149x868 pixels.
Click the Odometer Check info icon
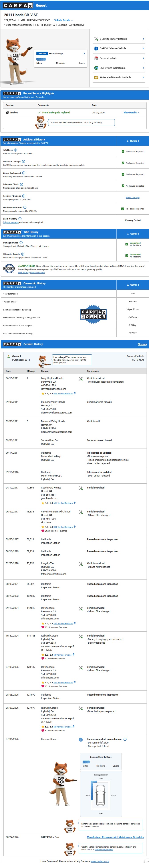coord(22,184)
